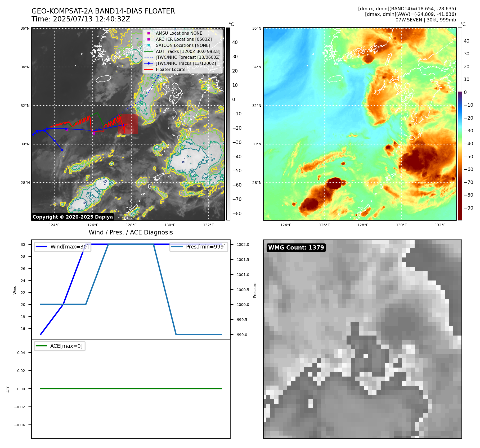The width and height of the screenshot is (480, 448).
Task: Click the 28°N label beside right map
Action: (257, 183)
